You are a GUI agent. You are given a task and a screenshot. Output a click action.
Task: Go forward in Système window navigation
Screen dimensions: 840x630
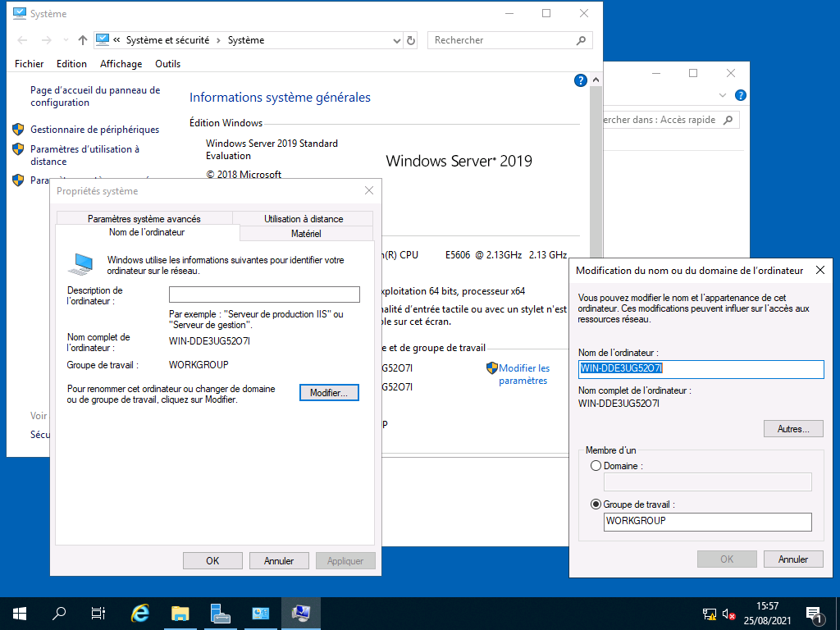click(47, 40)
